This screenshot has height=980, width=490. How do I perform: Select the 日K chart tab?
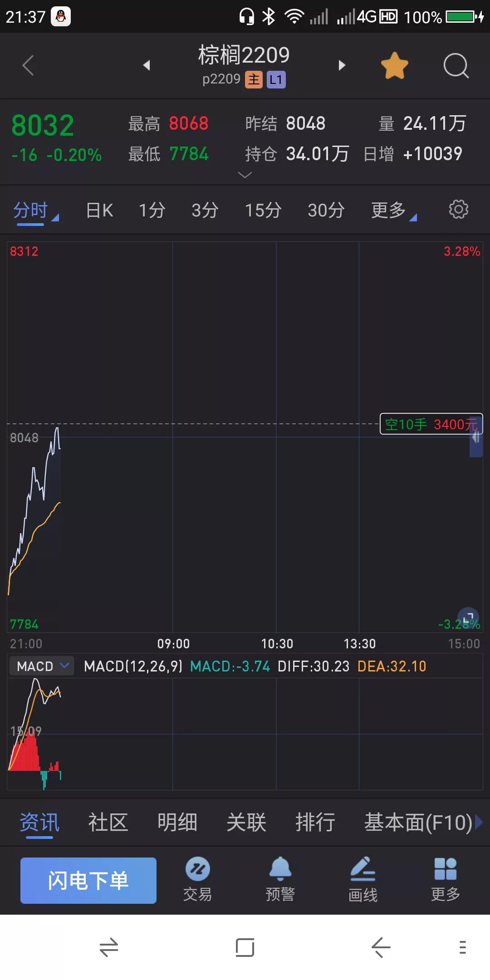pyautogui.click(x=99, y=210)
